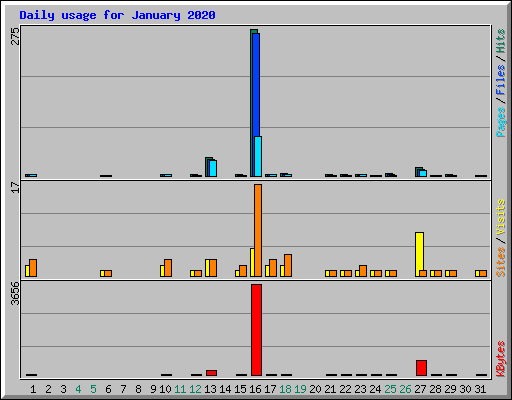
Task: Click the cyan Pages bar for day 27
Action: [x=423, y=173]
